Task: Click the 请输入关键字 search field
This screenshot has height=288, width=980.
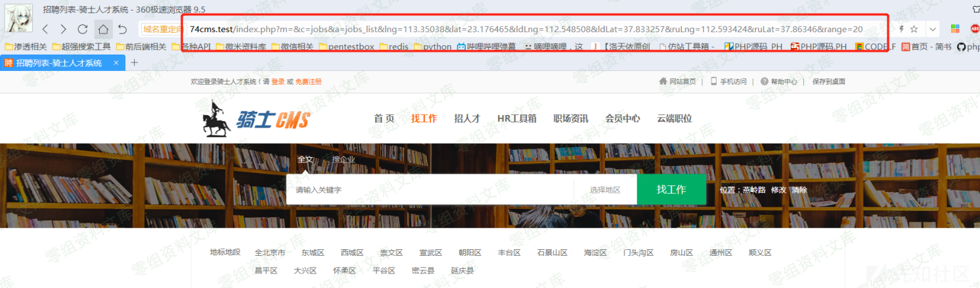Action: tap(427, 190)
